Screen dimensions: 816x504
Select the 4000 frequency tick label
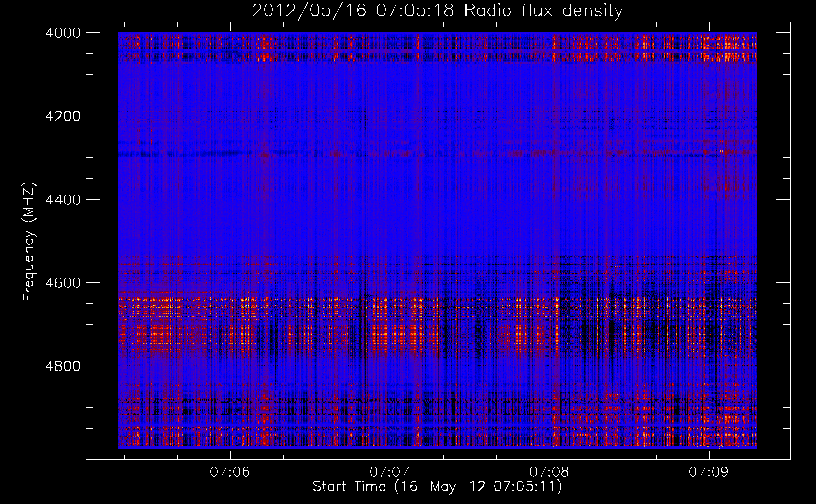63,33
